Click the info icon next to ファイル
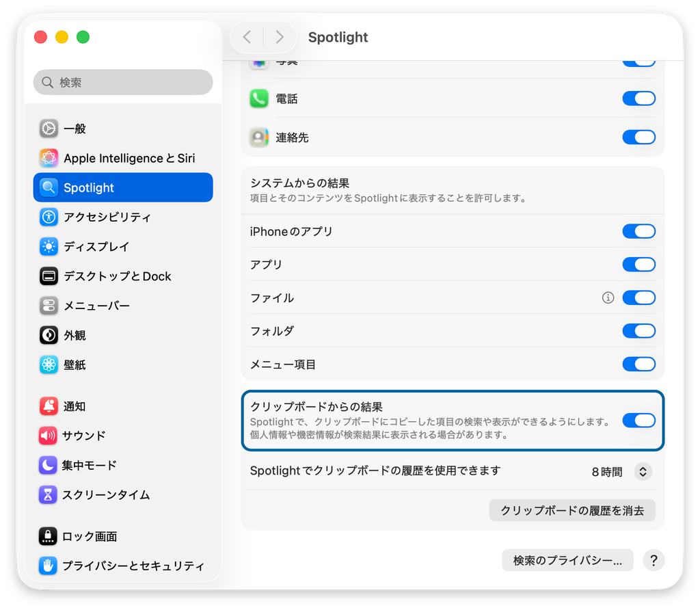This screenshot has height=610, width=700. tap(608, 297)
